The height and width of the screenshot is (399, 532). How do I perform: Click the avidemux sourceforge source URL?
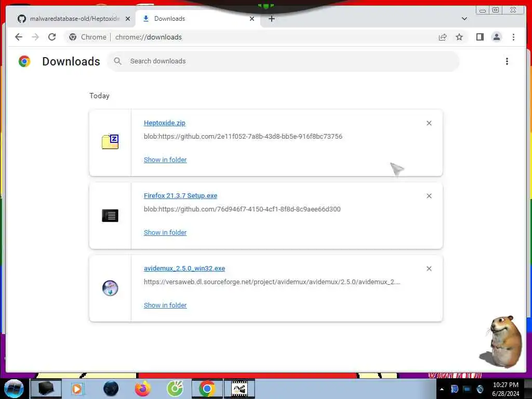coord(272,282)
